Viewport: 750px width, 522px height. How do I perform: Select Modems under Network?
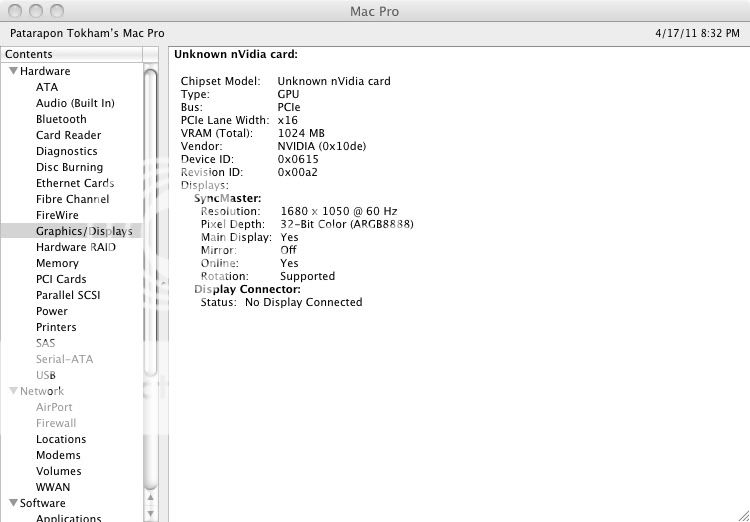[58, 455]
